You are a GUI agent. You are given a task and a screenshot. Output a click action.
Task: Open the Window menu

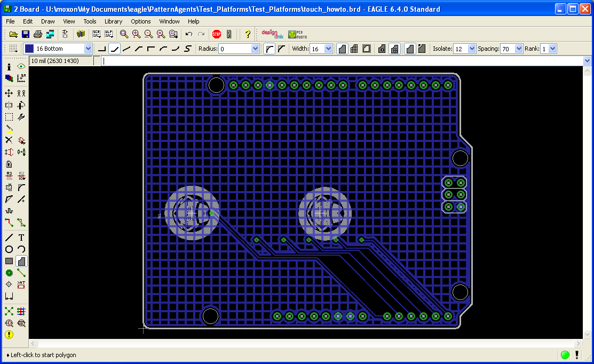point(169,21)
